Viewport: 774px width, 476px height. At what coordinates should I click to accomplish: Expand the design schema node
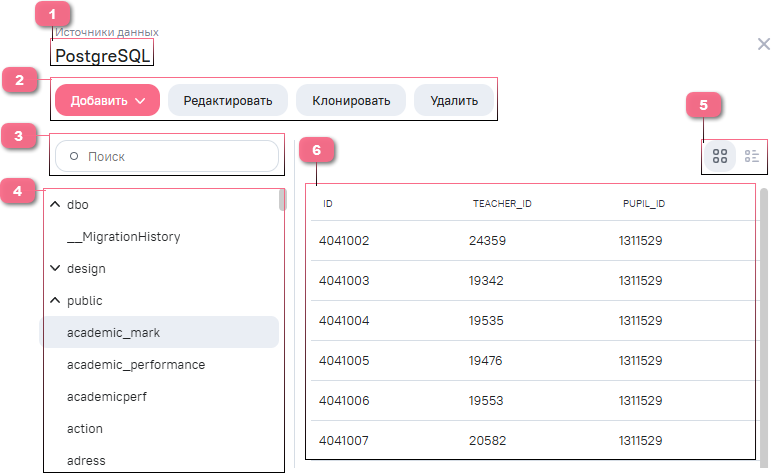[x=55, y=269]
